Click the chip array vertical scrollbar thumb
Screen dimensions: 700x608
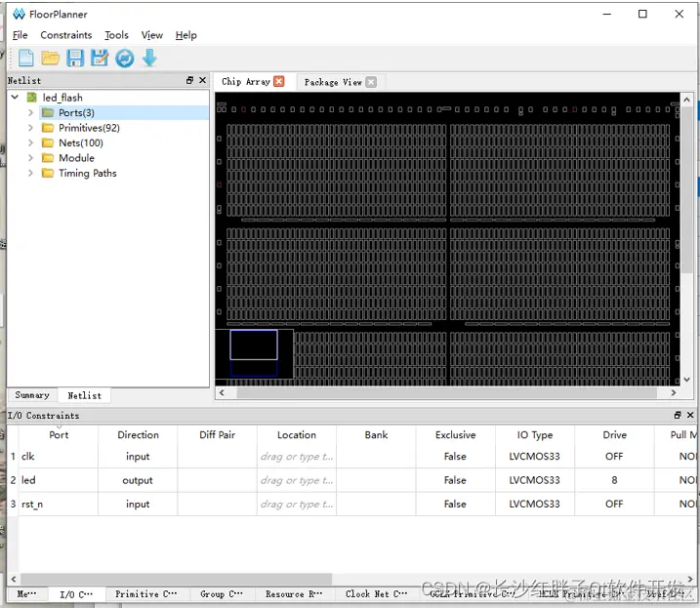pyautogui.click(x=686, y=188)
